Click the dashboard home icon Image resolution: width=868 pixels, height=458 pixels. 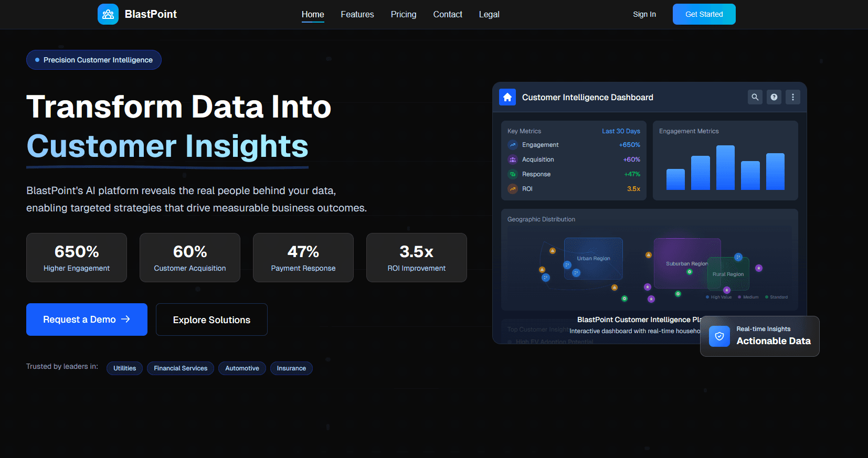click(507, 97)
